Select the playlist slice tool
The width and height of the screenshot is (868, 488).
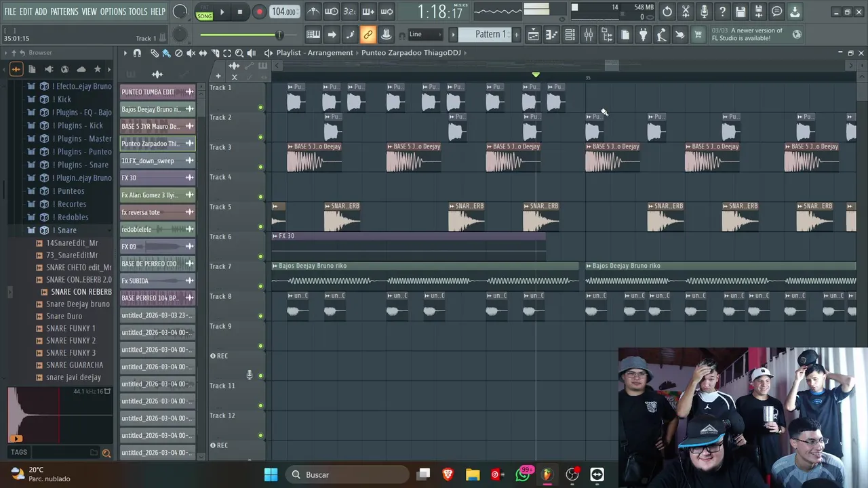coord(215,53)
